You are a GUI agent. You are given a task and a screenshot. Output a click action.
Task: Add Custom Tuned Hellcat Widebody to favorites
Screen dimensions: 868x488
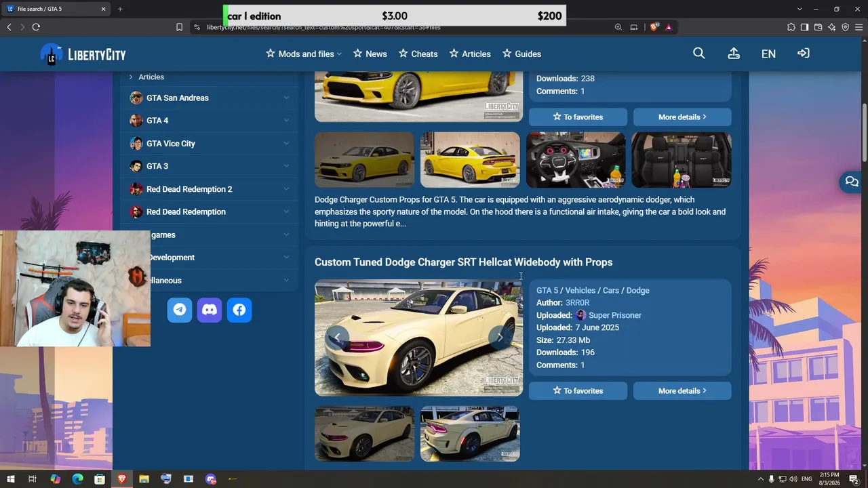pos(578,390)
